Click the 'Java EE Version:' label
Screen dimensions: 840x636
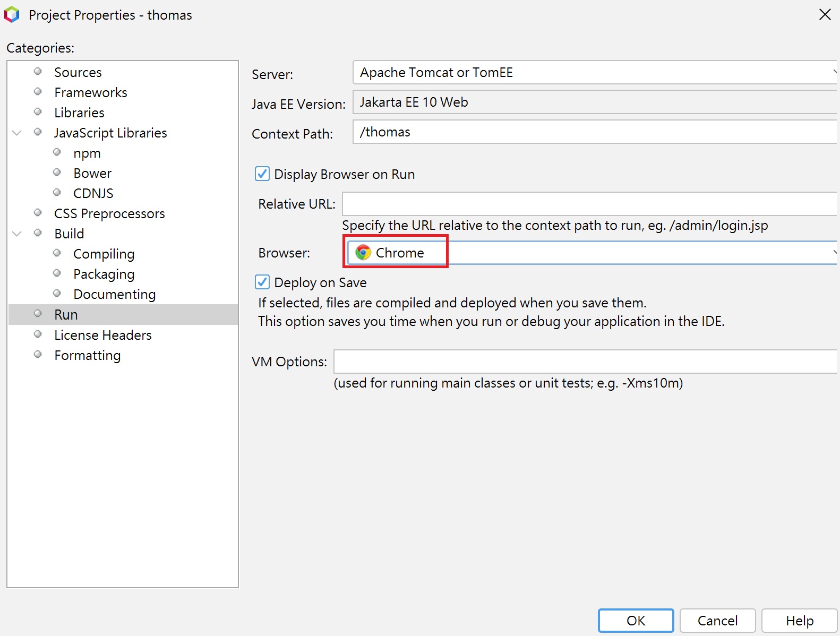(298, 104)
